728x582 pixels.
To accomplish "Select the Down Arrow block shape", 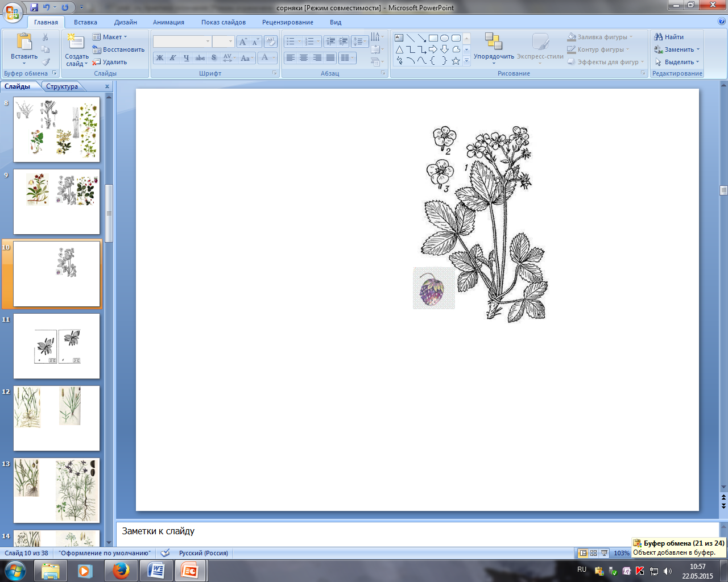I will [x=445, y=49].
